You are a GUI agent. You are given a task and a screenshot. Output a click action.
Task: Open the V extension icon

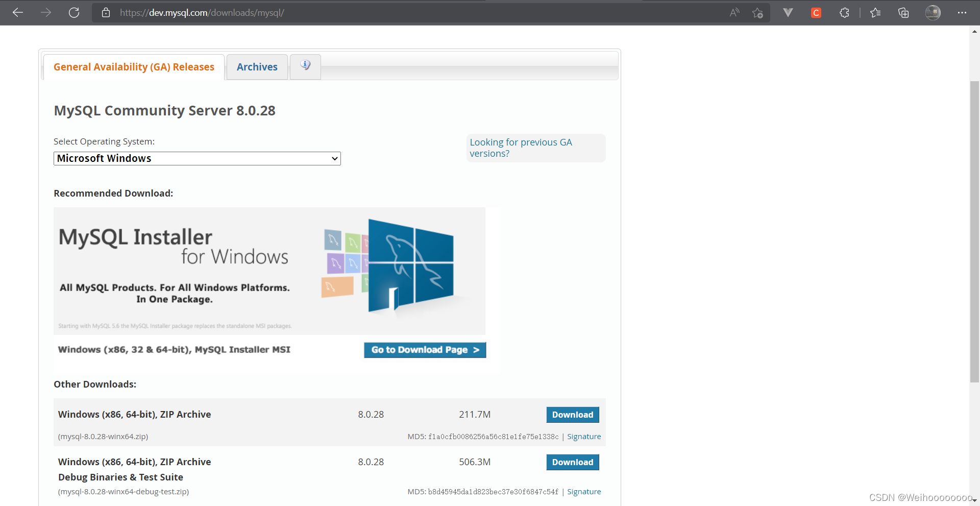pyautogui.click(x=788, y=13)
